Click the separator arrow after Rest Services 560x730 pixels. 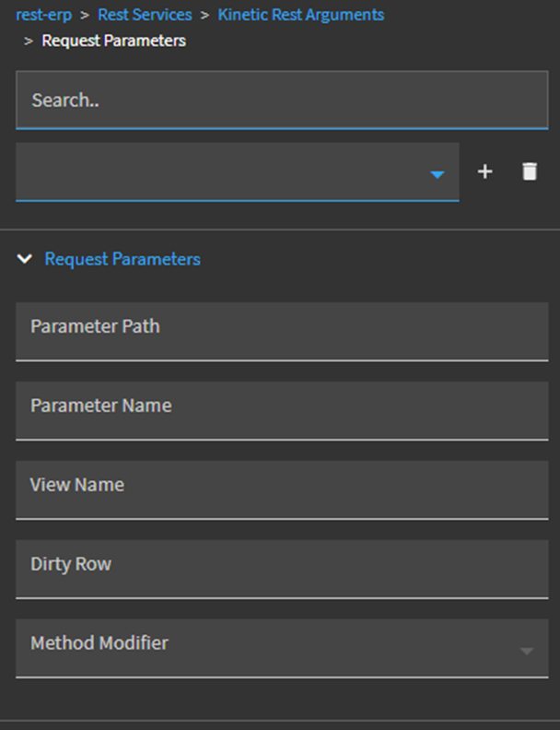[x=205, y=15]
